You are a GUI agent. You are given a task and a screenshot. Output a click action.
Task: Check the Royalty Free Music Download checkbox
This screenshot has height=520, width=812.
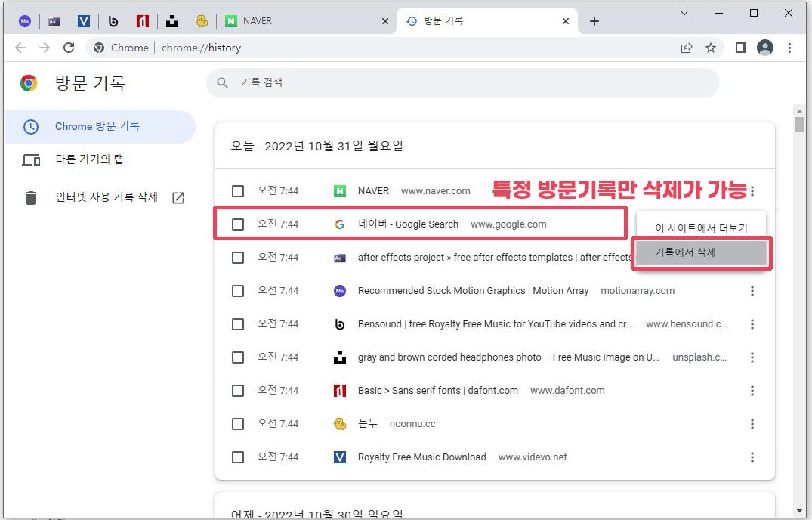click(238, 457)
